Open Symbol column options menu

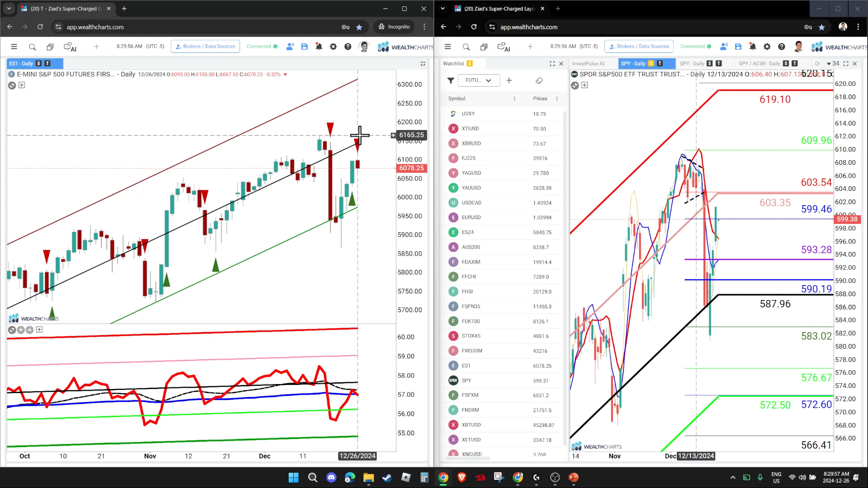pyautogui.click(x=514, y=99)
